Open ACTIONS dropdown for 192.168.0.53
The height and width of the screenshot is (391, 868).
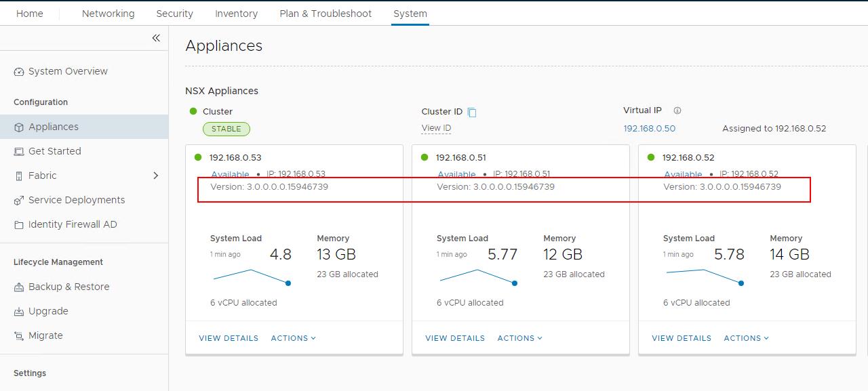[x=294, y=338]
